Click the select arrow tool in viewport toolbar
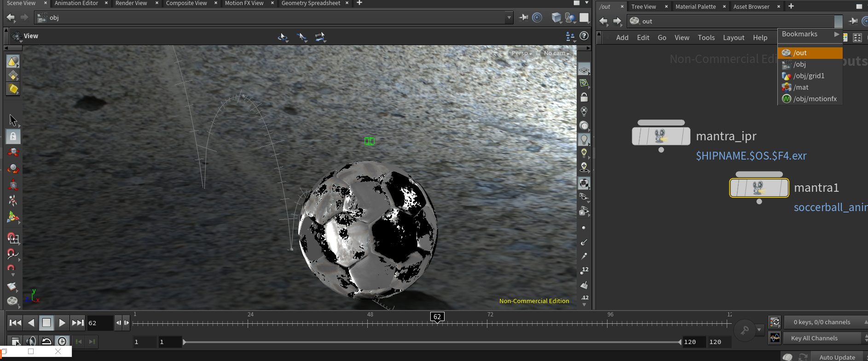 [x=13, y=120]
